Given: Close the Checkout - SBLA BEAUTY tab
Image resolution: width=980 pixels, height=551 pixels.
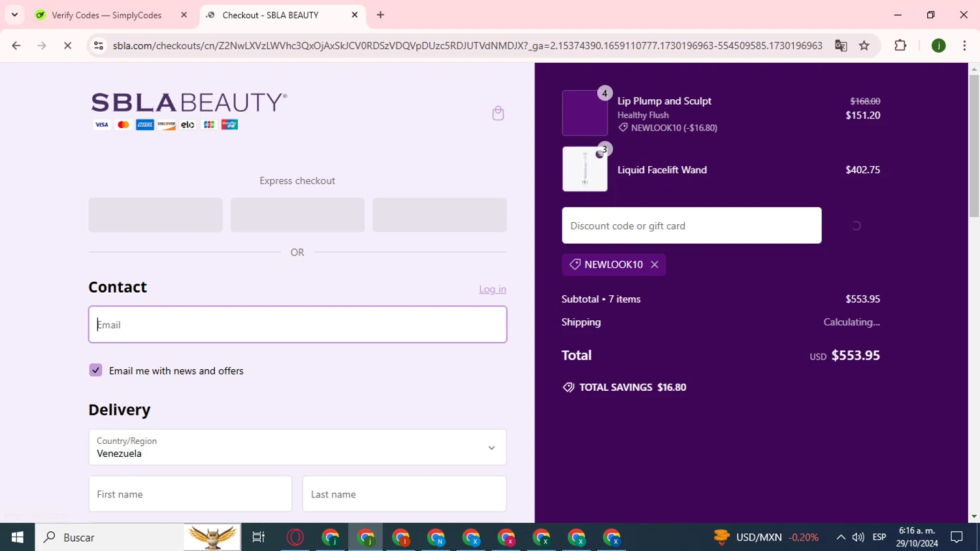Looking at the screenshot, I should pos(355,15).
